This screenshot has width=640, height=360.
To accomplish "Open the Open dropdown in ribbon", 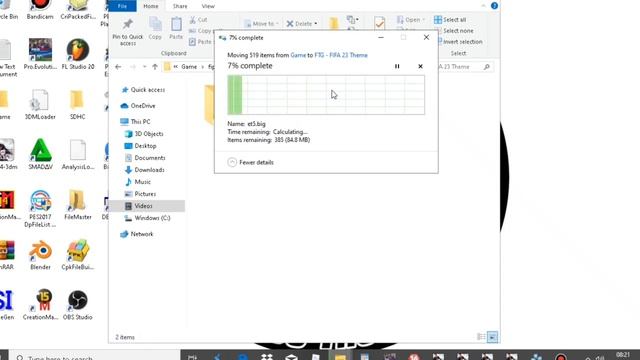I will click(411, 20).
